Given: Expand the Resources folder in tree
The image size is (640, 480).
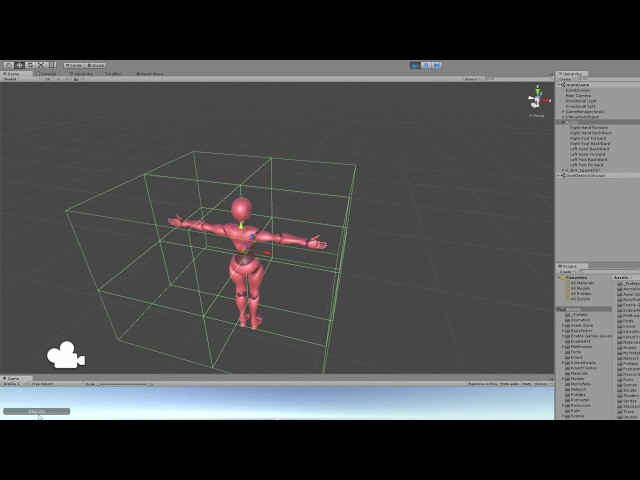Looking at the screenshot, I should coord(563,405).
